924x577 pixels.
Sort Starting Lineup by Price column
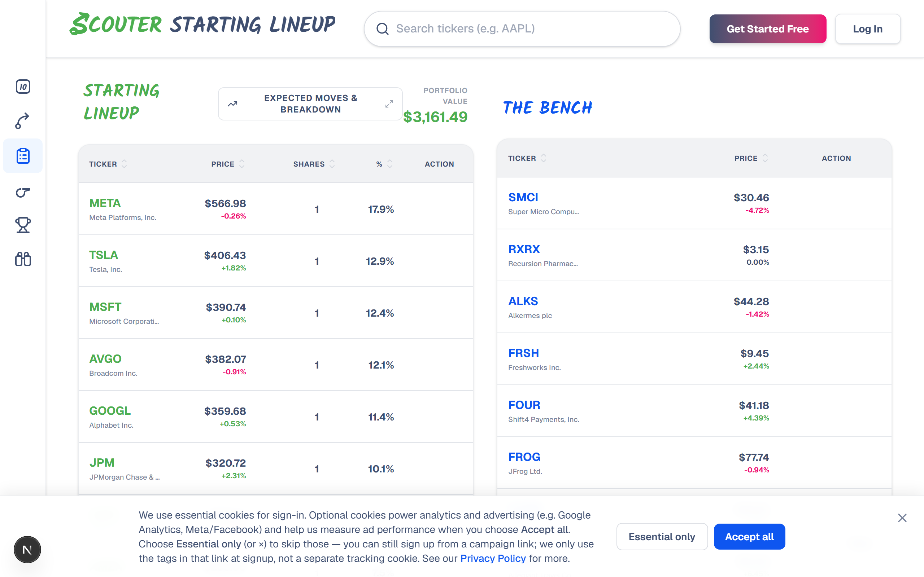tap(228, 164)
